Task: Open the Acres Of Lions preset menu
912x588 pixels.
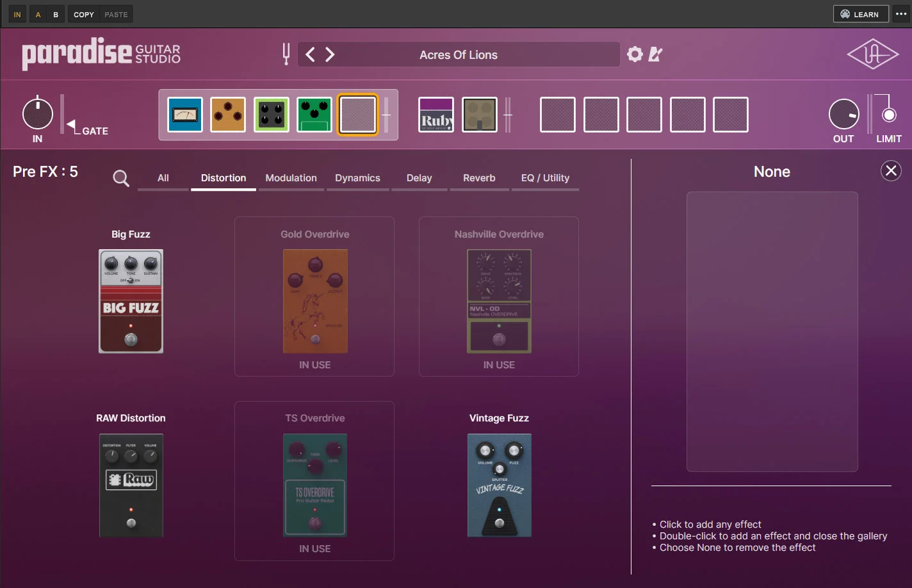Action: (459, 54)
